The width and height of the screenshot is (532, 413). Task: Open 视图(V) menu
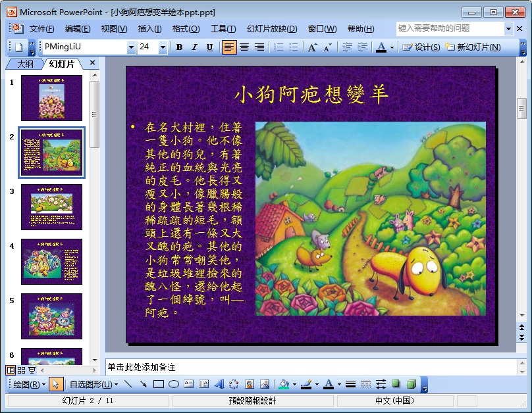coord(114,29)
